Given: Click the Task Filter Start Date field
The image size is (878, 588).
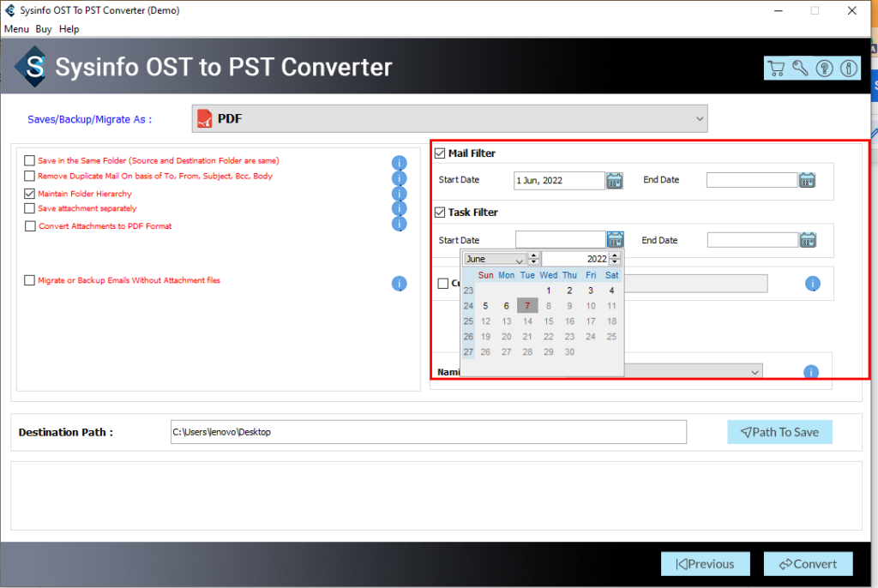Looking at the screenshot, I should click(x=560, y=240).
